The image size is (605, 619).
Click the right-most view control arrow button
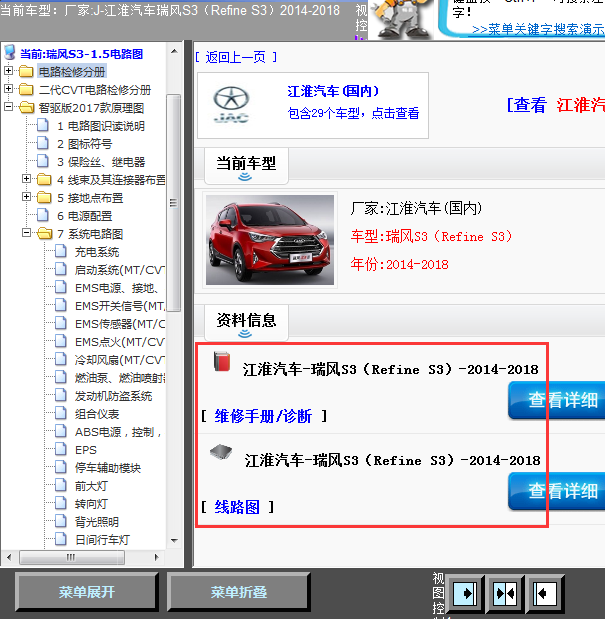pos(545,592)
